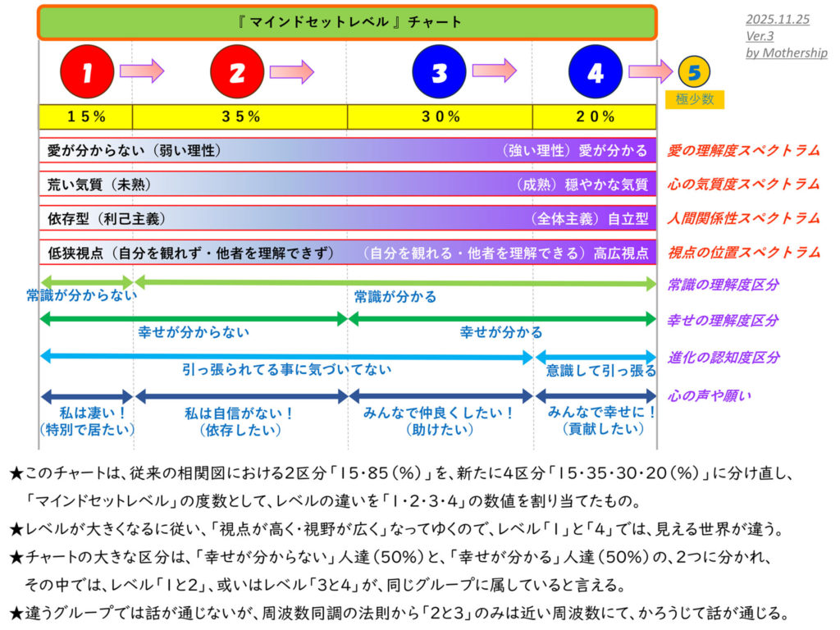Click the pink arrow after circle 2
This screenshot has width=840, height=630.
click(291, 71)
